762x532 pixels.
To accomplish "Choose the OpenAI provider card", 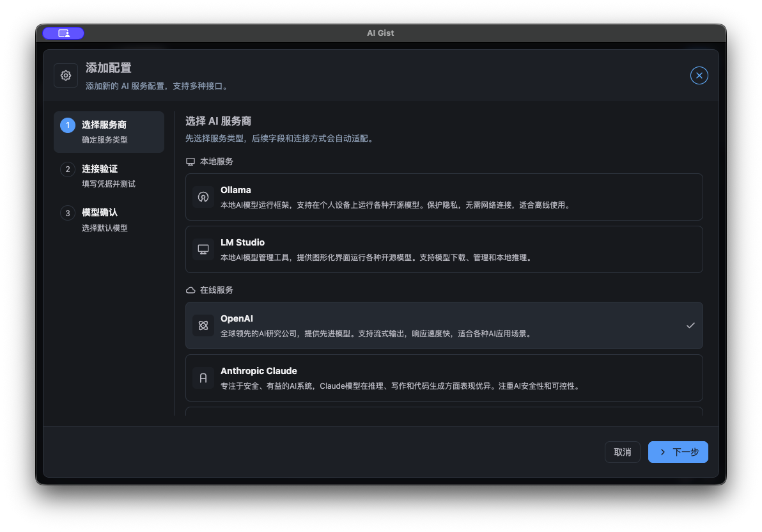I will click(x=444, y=325).
